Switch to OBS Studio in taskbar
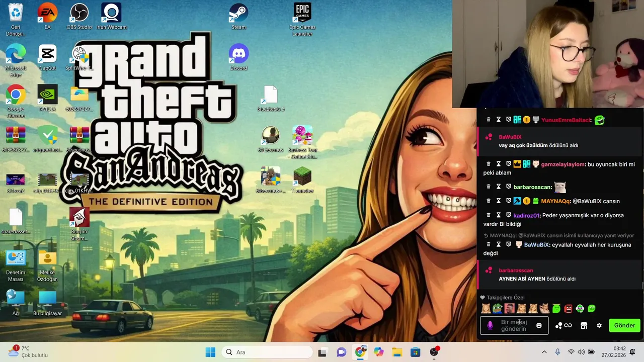 coord(434,352)
